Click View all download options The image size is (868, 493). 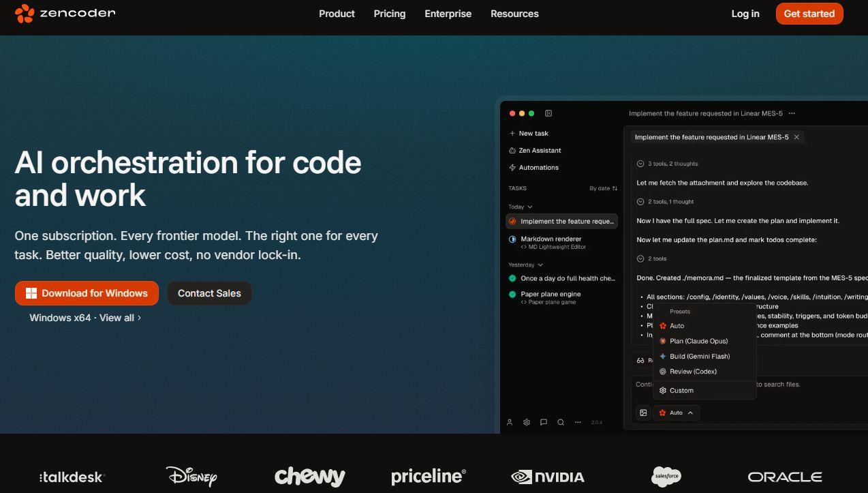pyautogui.click(x=120, y=318)
